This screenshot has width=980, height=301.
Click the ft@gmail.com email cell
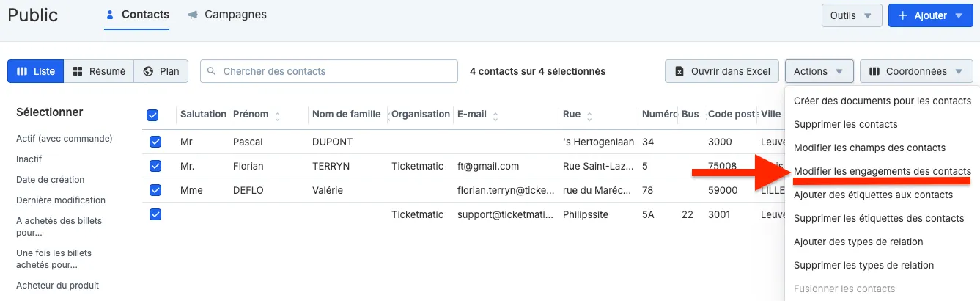click(x=488, y=166)
